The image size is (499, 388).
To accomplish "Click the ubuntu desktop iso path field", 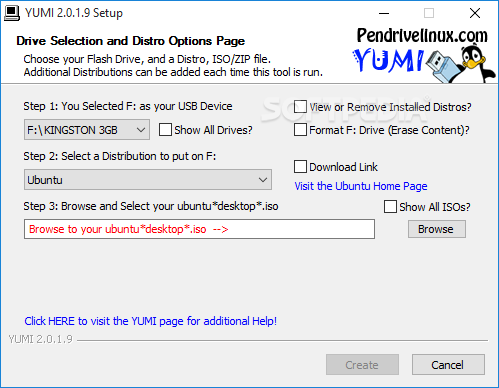I will coord(199,229).
